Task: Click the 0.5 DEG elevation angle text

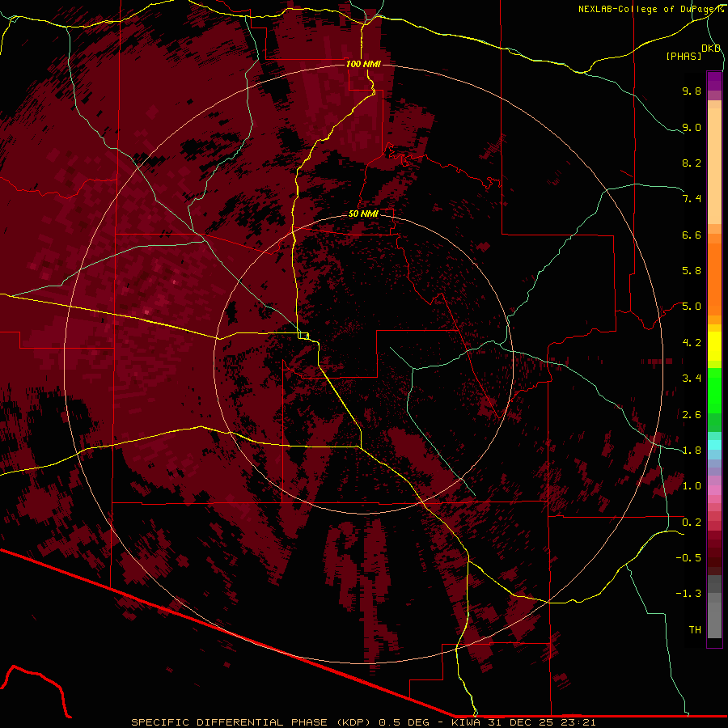Action: pos(403,722)
